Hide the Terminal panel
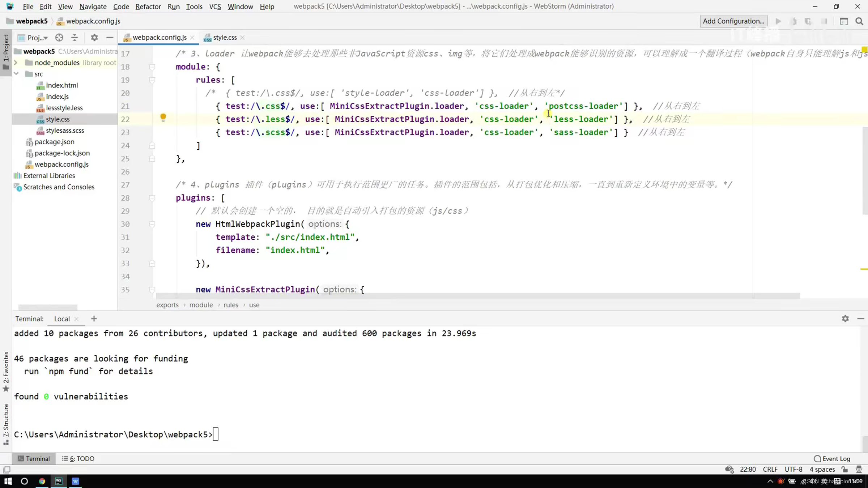Image resolution: width=868 pixels, height=488 pixels. (x=860, y=318)
